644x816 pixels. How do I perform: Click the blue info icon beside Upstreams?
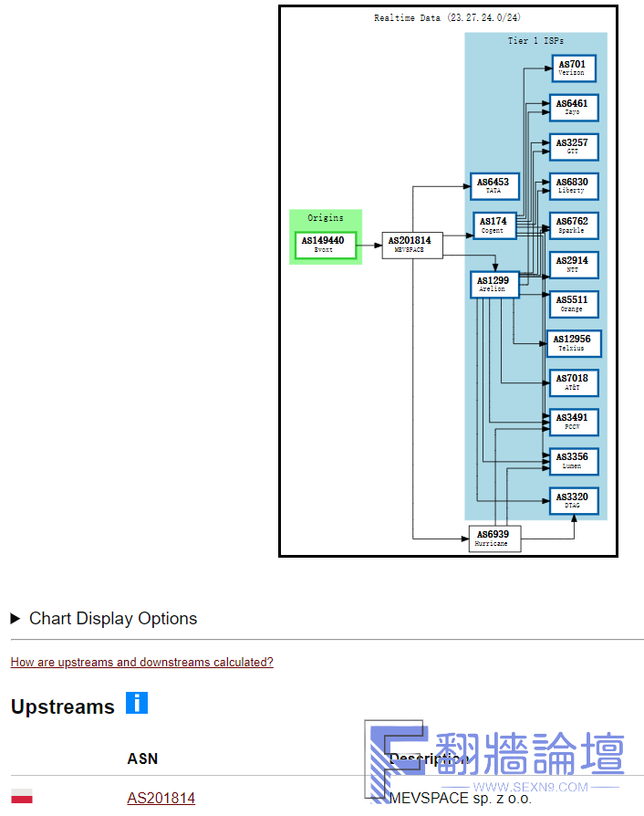[x=137, y=703]
